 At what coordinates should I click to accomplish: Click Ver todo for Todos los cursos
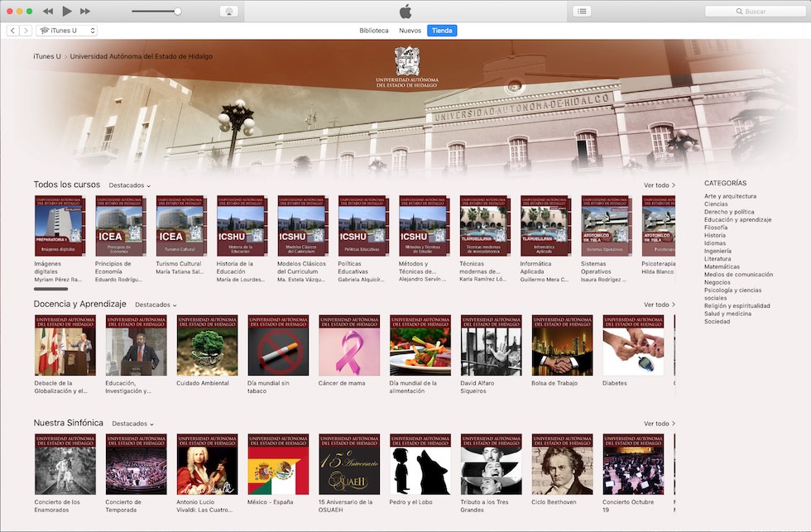click(660, 185)
